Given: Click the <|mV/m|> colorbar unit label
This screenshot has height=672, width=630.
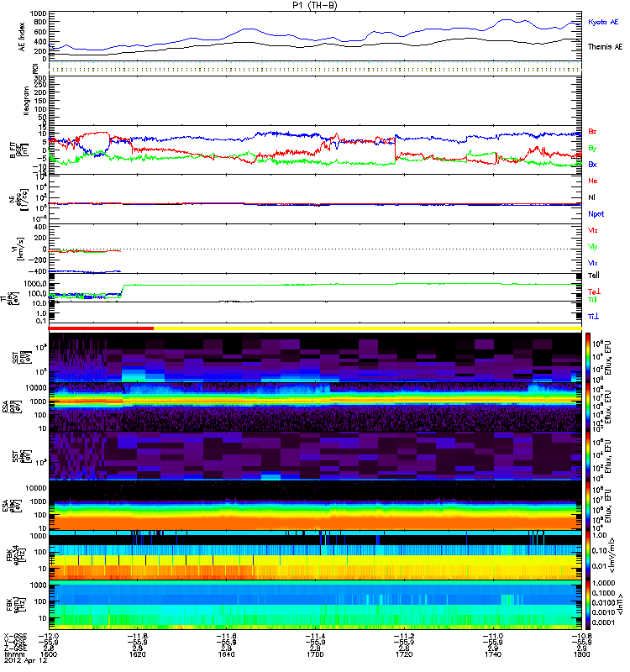Looking at the screenshot, I should 613,555.
